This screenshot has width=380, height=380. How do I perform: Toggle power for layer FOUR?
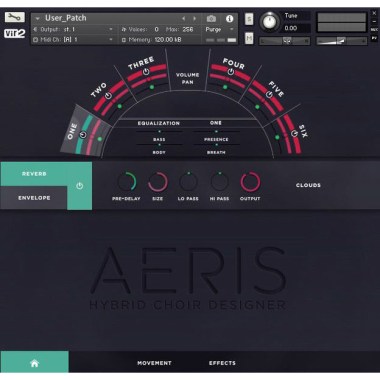tap(231, 72)
